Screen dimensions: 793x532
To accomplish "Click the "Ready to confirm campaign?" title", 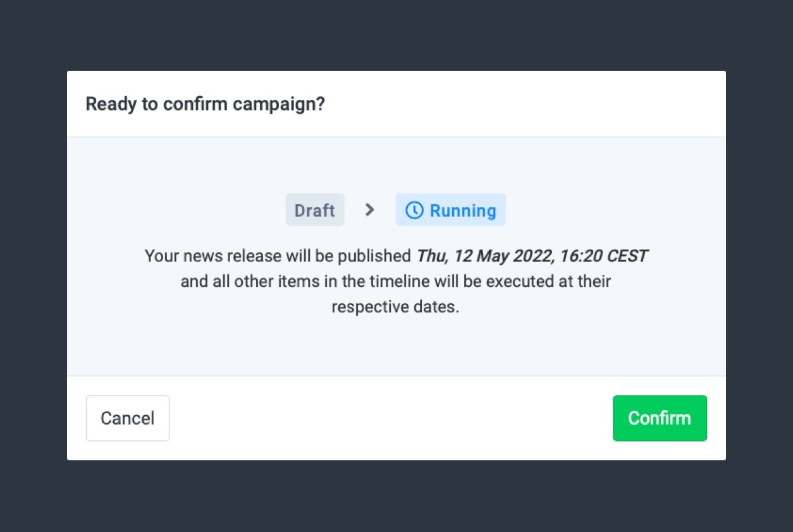I will [205, 104].
